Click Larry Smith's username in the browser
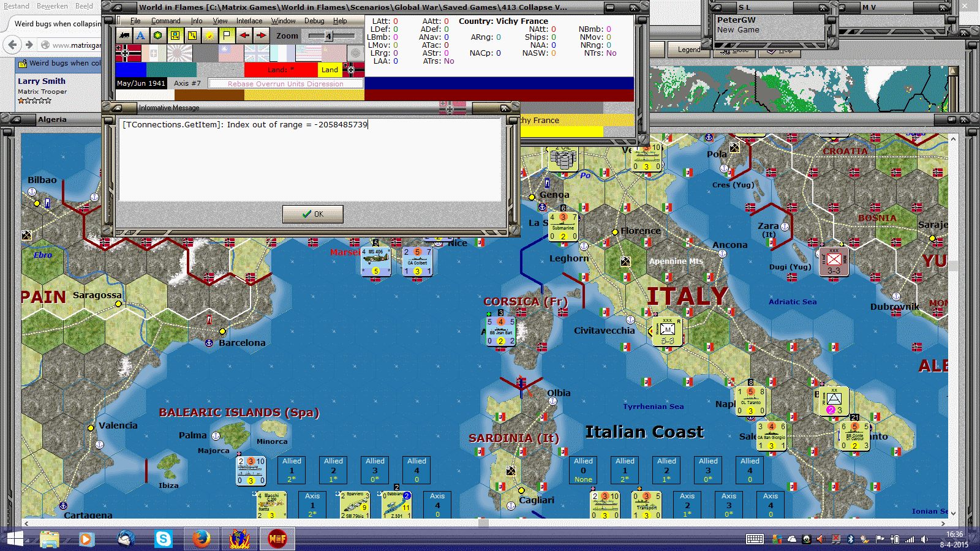This screenshot has width=980, height=551. [42, 81]
